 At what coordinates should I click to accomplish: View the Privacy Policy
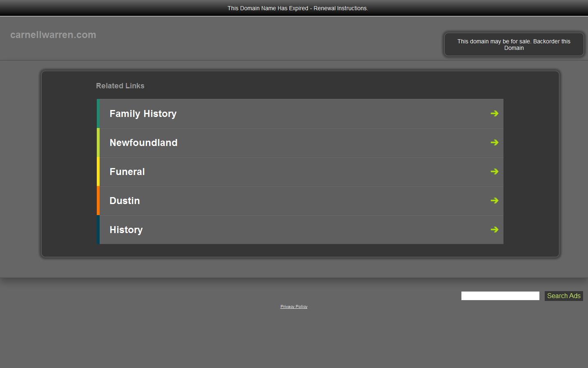click(x=294, y=306)
